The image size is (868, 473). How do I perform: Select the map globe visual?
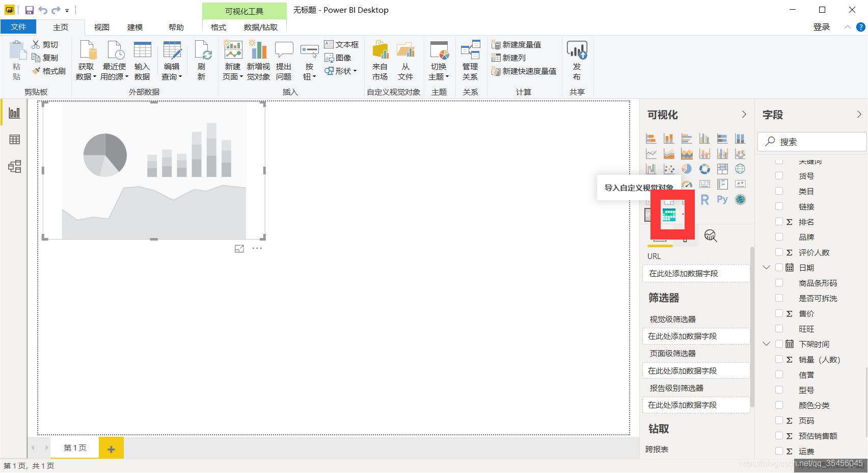(740, 169)
